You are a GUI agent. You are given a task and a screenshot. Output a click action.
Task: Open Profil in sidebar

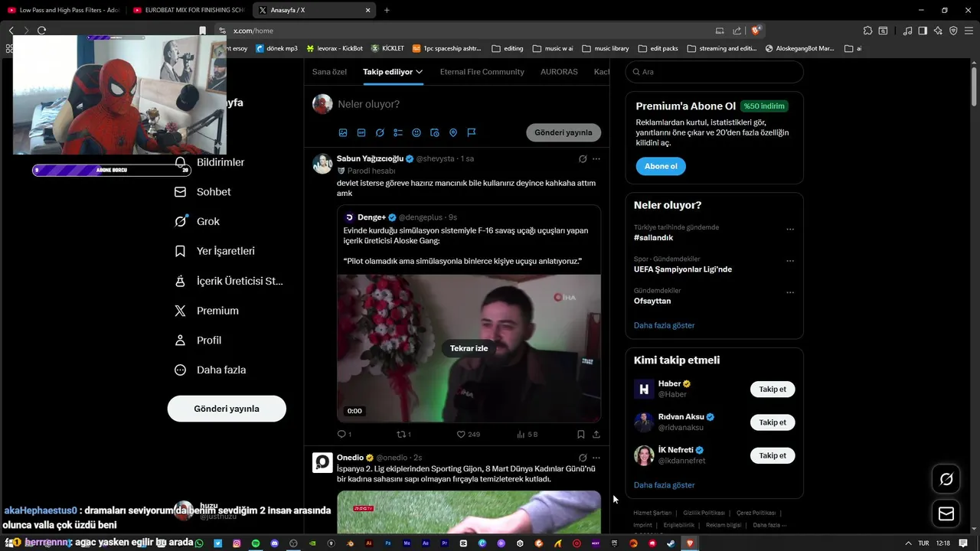point(198,340)
